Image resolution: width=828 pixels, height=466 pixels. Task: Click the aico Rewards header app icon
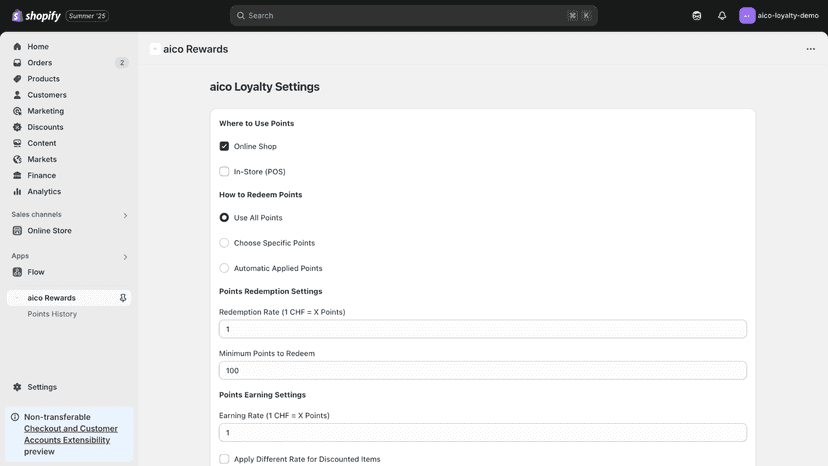click(x=155, y=49)
